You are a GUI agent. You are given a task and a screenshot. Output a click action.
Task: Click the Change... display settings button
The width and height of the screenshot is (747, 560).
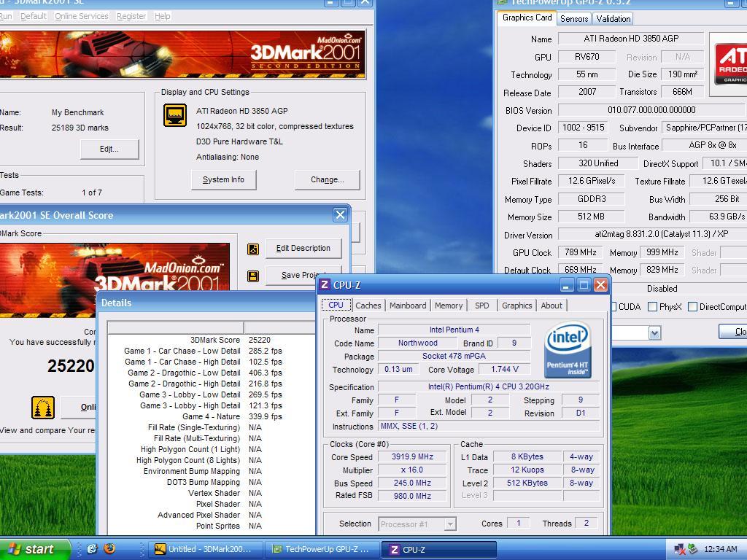(x=328, y=179)
